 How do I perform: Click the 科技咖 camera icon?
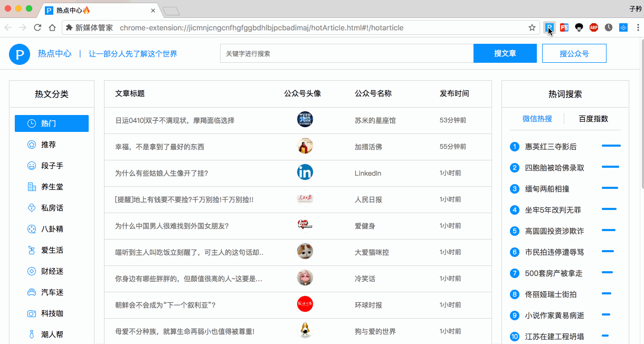point(32,313)
